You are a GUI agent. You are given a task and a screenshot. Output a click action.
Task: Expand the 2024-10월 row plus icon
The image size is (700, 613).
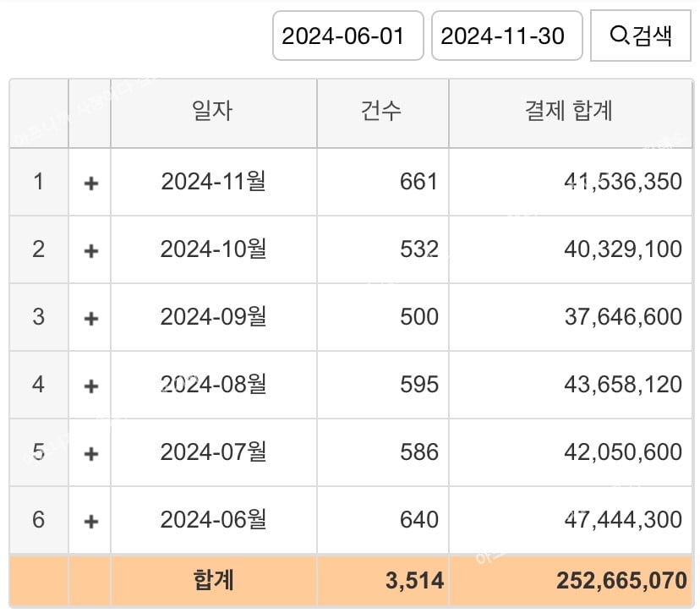pyautogui.click(x=91, y=250)
